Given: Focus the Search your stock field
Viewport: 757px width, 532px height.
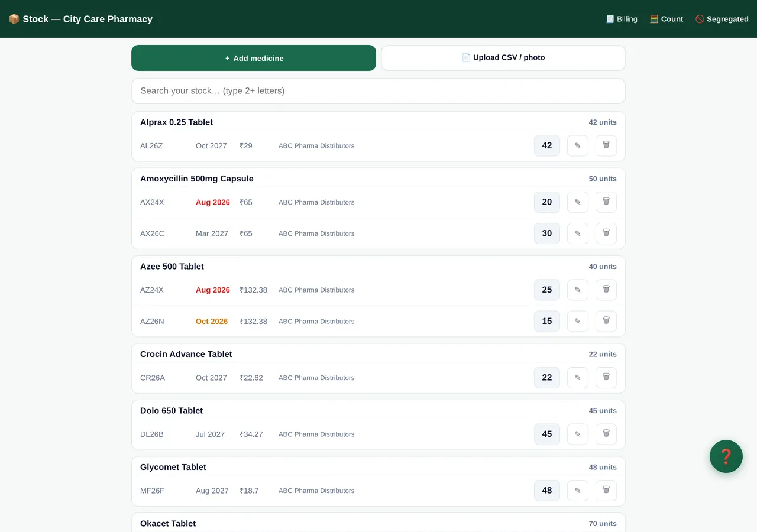Looking at the screenshot, I should pos(378,91).
